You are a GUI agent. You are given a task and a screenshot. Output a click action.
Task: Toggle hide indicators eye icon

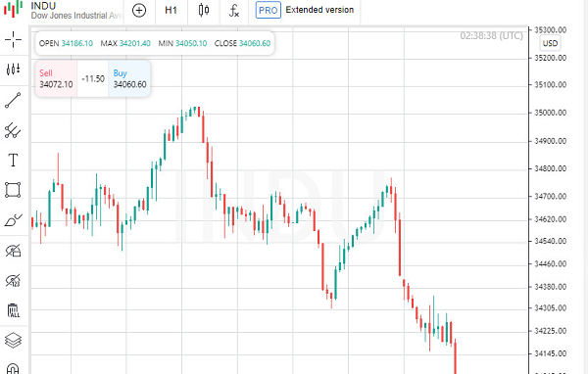[x=13, y=280]
